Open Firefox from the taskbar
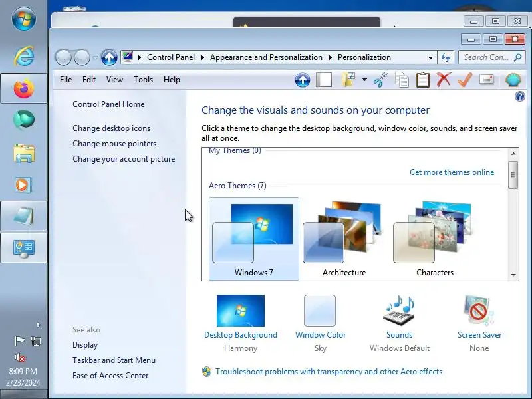Image resolution: width=532 pixels, height=399 pixels. pyautogui.click(x=24, y=88)
